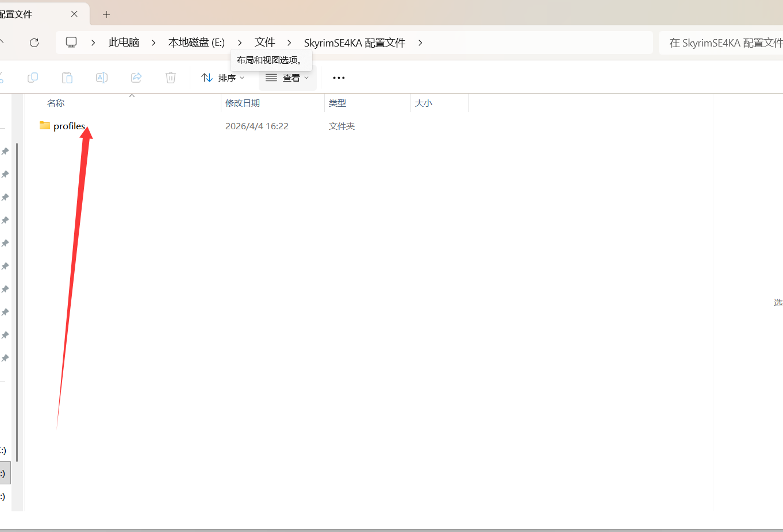Click the Delete (trash) icon

point(170,78)
